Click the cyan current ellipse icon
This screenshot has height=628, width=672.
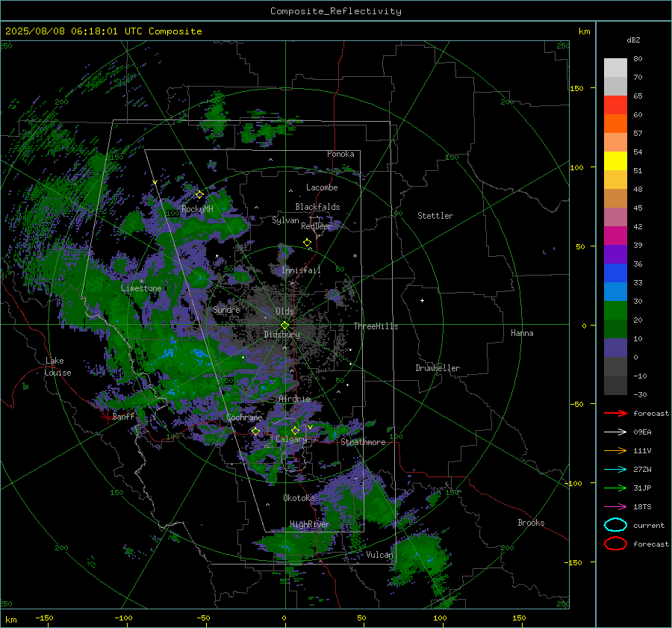pos(615,525)
